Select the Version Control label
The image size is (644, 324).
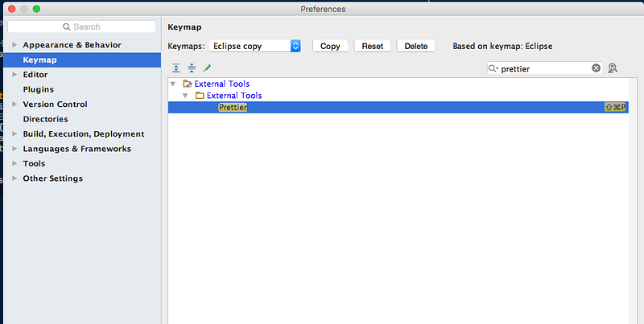click(x=55, y=105)
